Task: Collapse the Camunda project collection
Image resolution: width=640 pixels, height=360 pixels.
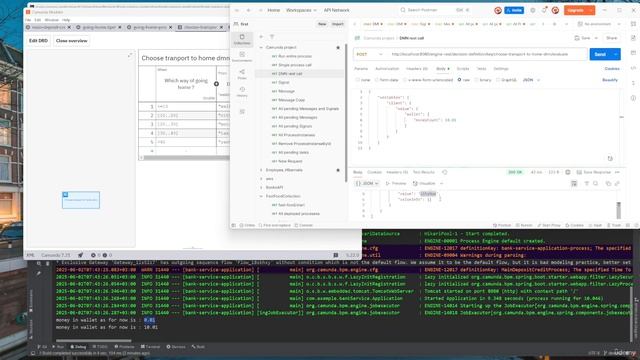Action: 261,48
